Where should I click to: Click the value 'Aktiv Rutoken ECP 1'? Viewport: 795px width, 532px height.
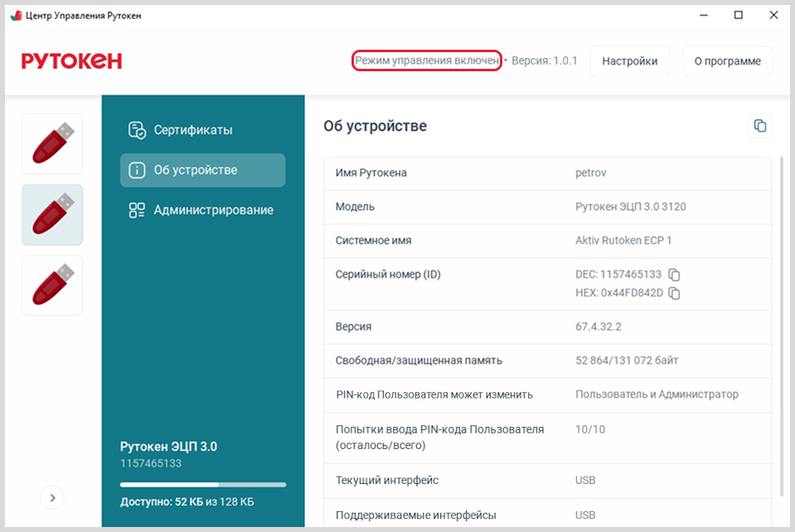[x=623, y=240]
